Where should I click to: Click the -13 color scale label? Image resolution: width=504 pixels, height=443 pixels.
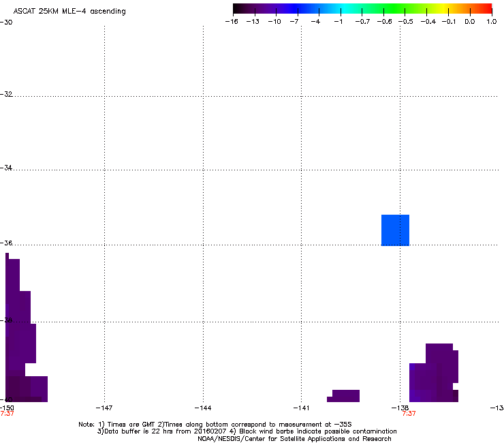(253, 22)
